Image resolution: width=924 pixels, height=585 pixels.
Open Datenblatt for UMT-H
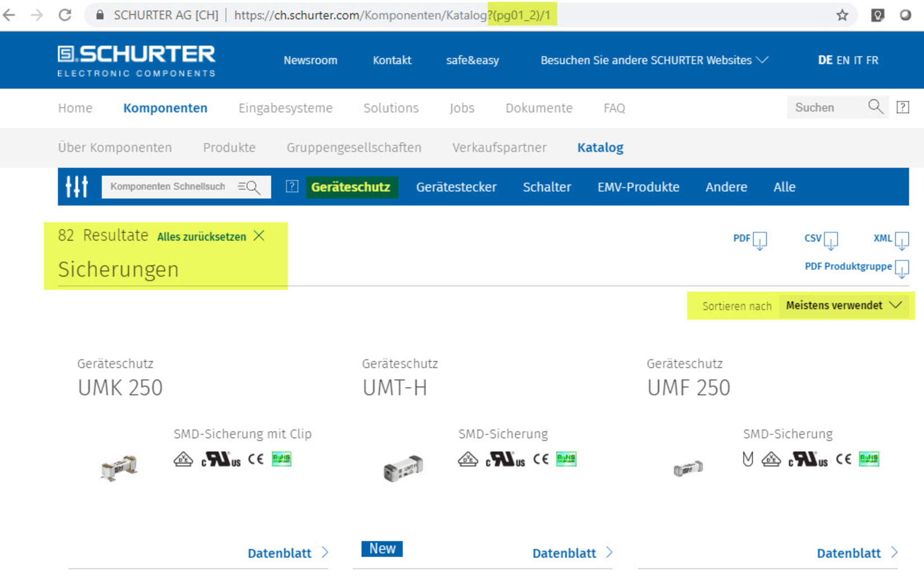(x=572, y=553)
